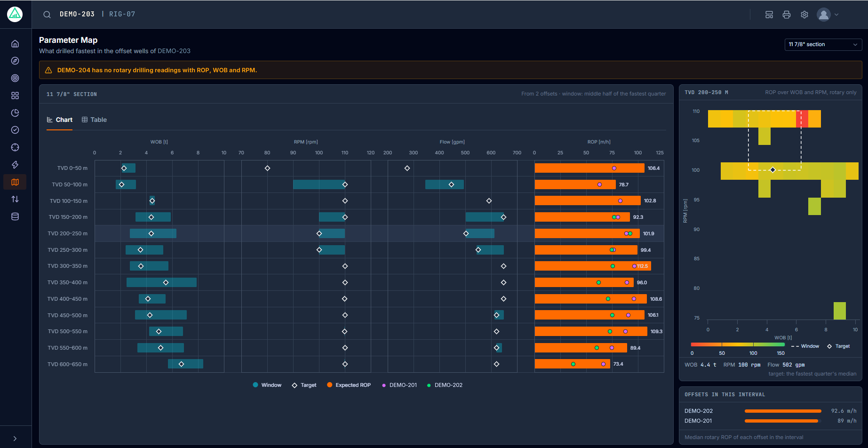Switch to the Table tab
Viewport: 868px width, 448px height.
(94, 120)
